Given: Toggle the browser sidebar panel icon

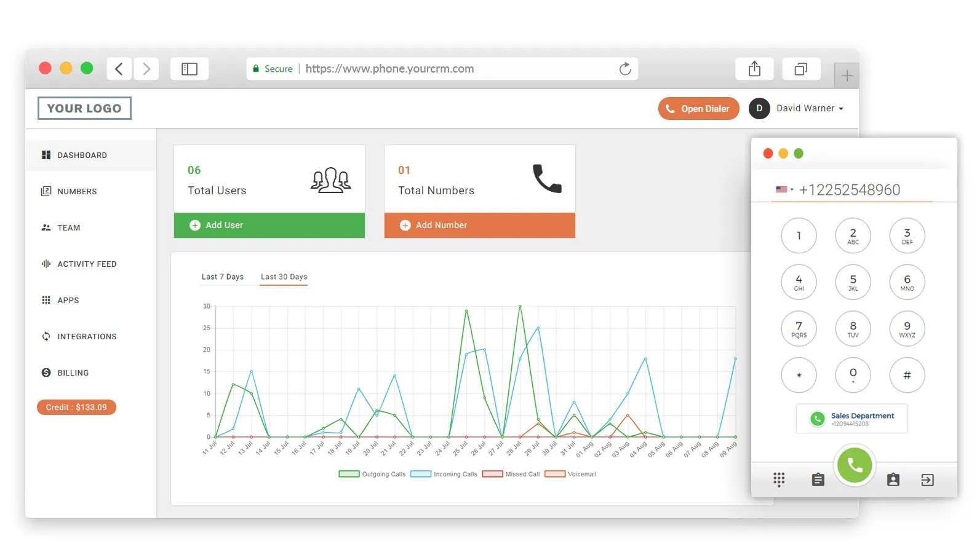Looking at the screenshot, I should 189,69.
